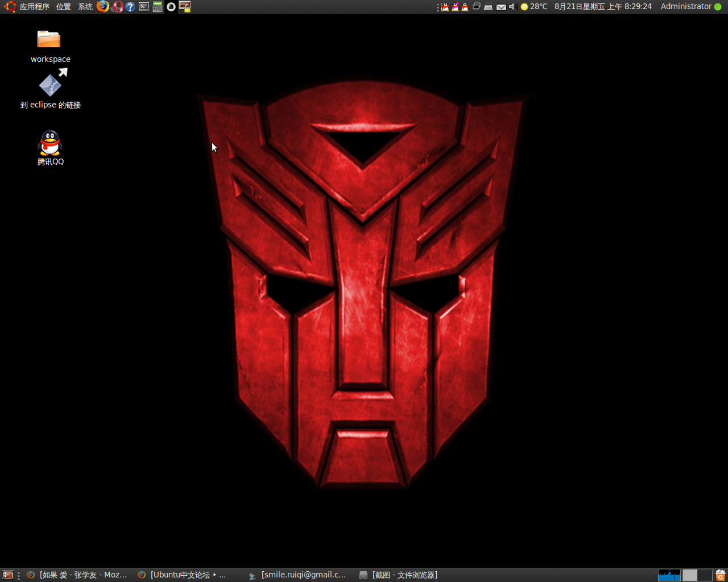This screenshot has height=582, width=728.
Task: Open the mail envelope indicator
Action: 501,7
